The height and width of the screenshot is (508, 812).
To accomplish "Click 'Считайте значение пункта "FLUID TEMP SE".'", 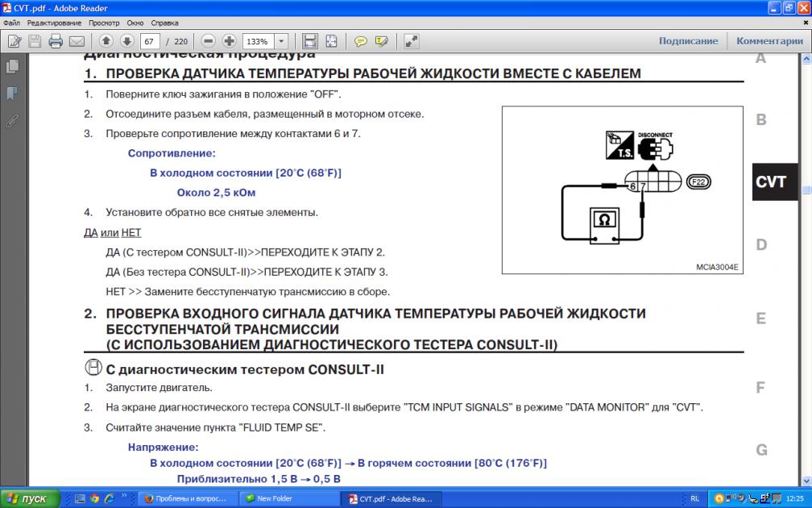I will pos(215,427).
